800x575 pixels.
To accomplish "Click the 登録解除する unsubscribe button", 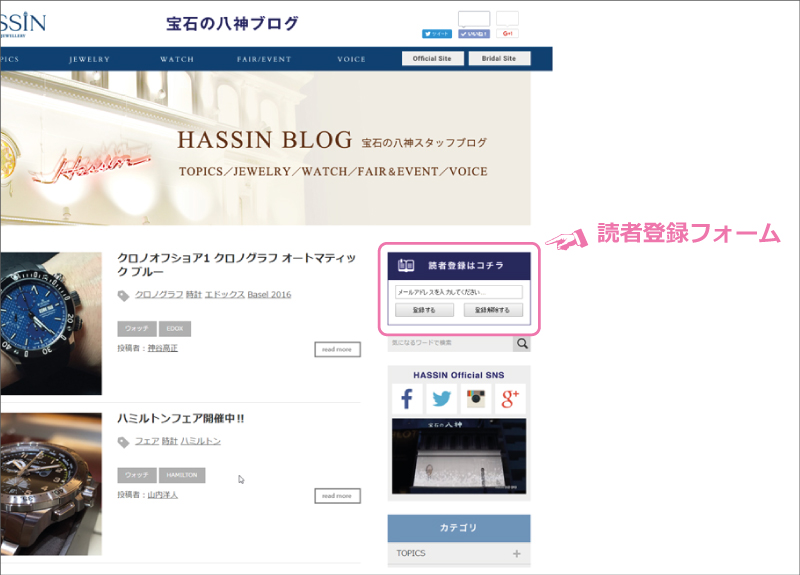I will tap(493, 310).
